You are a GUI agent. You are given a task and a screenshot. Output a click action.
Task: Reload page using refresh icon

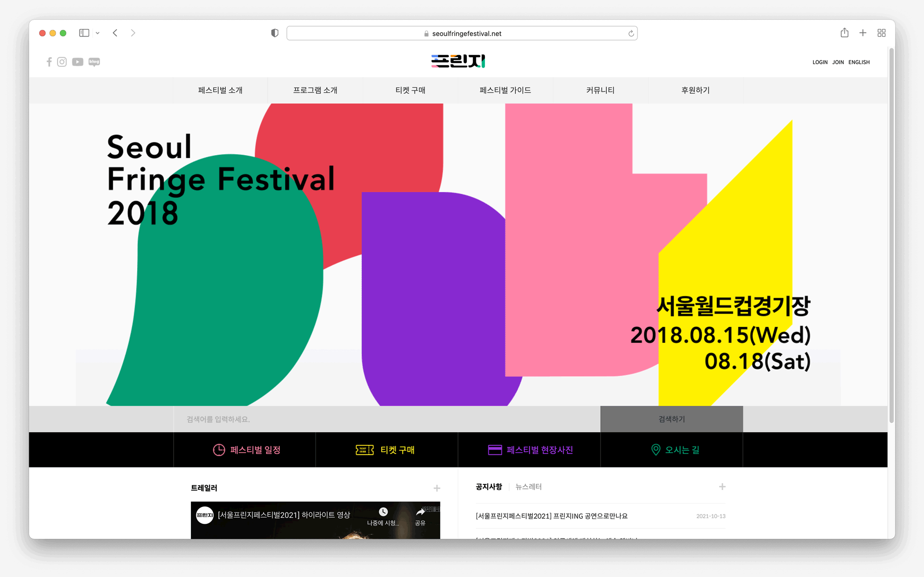click(x=631, y=33)
